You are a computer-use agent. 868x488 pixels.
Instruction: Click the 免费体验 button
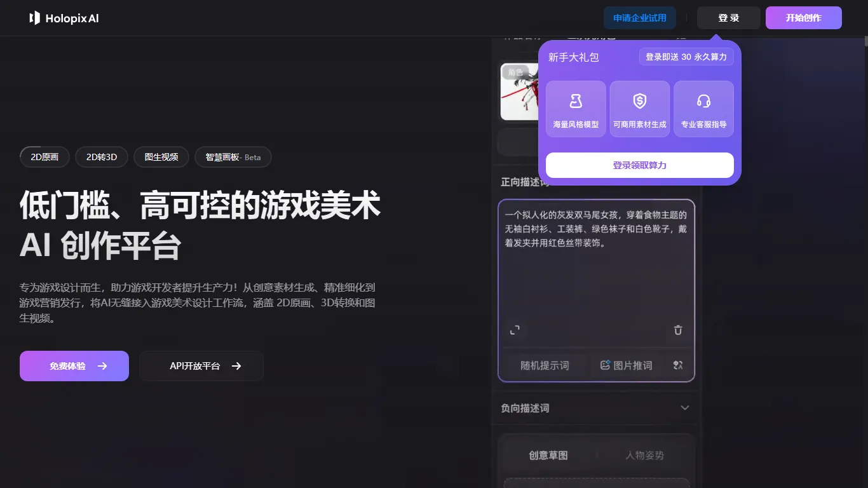coord(74,366)
